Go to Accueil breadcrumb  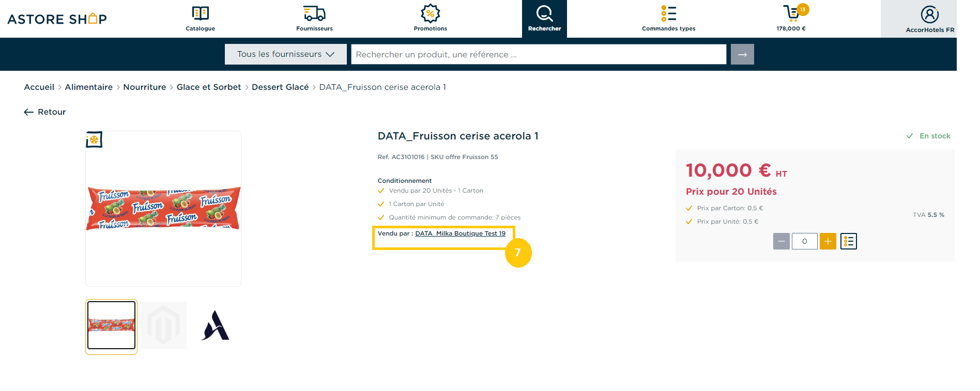[39, 87]
